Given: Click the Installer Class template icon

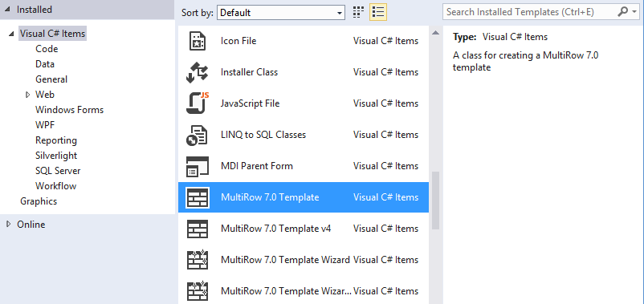Looking at the screenshot, I should [x=198, y=72].
